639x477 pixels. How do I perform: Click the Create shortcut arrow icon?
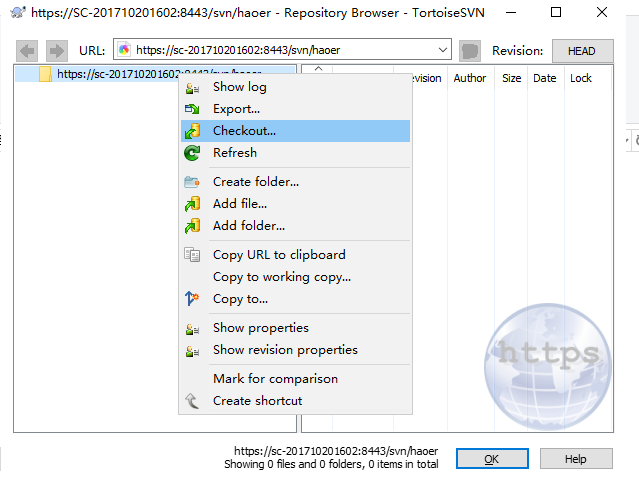click(192, 401)
